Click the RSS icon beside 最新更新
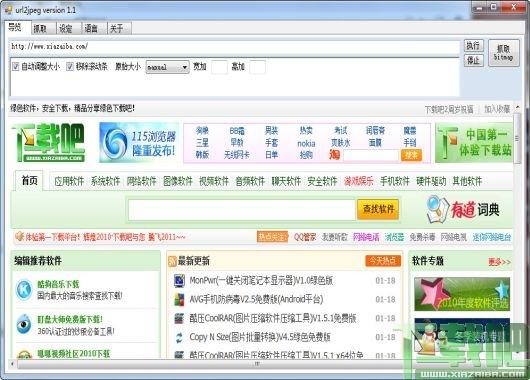The height and width of the screenshot is (380, 530). (172, 261)
